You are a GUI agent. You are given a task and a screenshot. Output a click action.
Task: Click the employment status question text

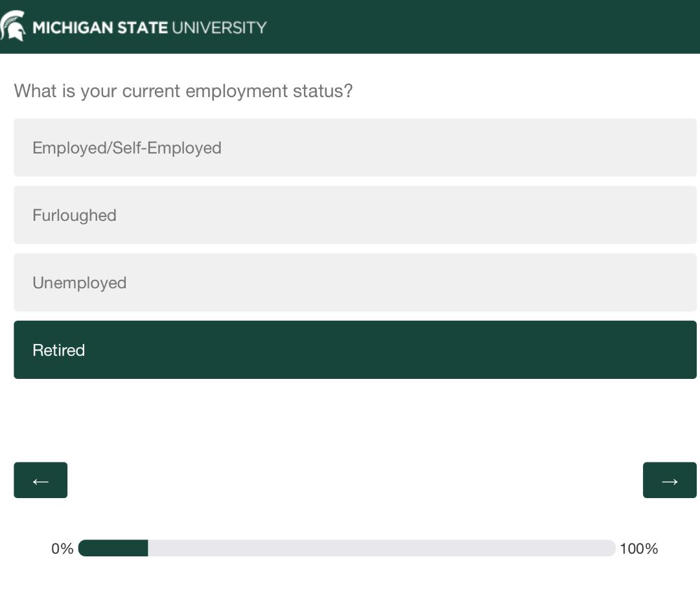tap(183, 91)
